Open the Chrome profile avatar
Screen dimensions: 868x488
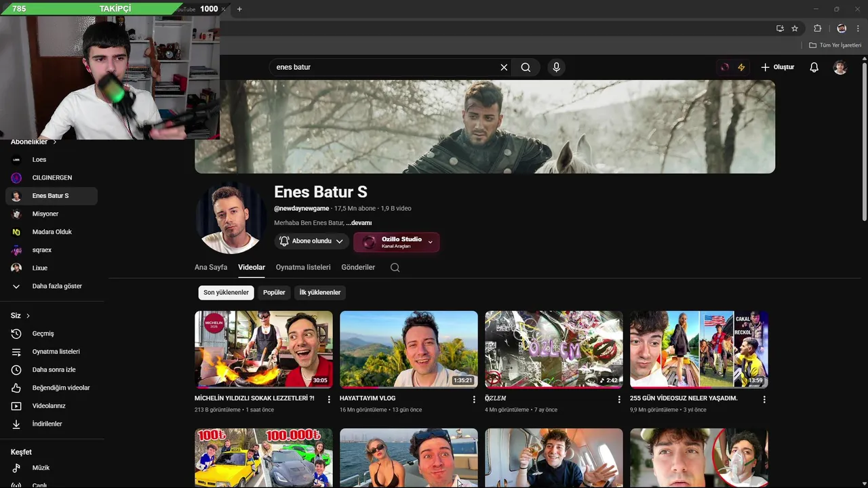click(842, 28)
